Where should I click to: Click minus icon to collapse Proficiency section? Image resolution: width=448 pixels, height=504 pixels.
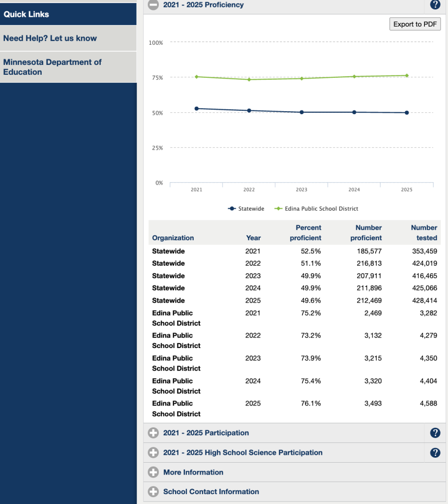(153, 5)
